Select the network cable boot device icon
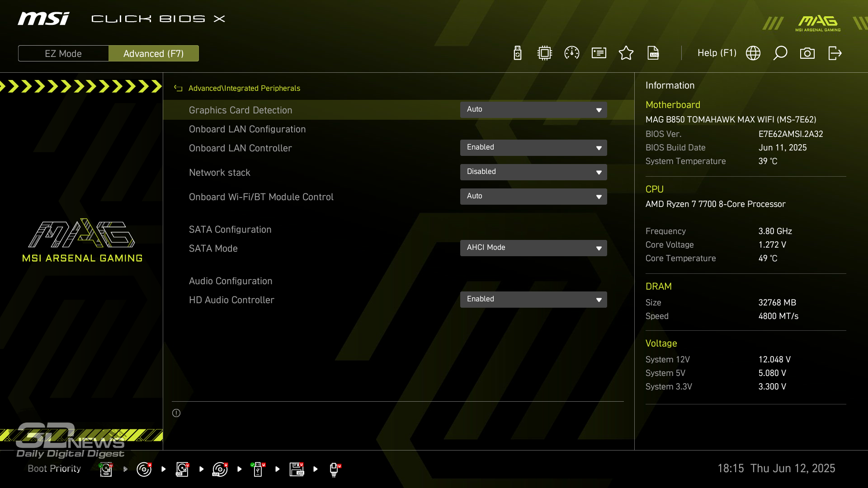 pyautogui.click(x=335, y=469)
